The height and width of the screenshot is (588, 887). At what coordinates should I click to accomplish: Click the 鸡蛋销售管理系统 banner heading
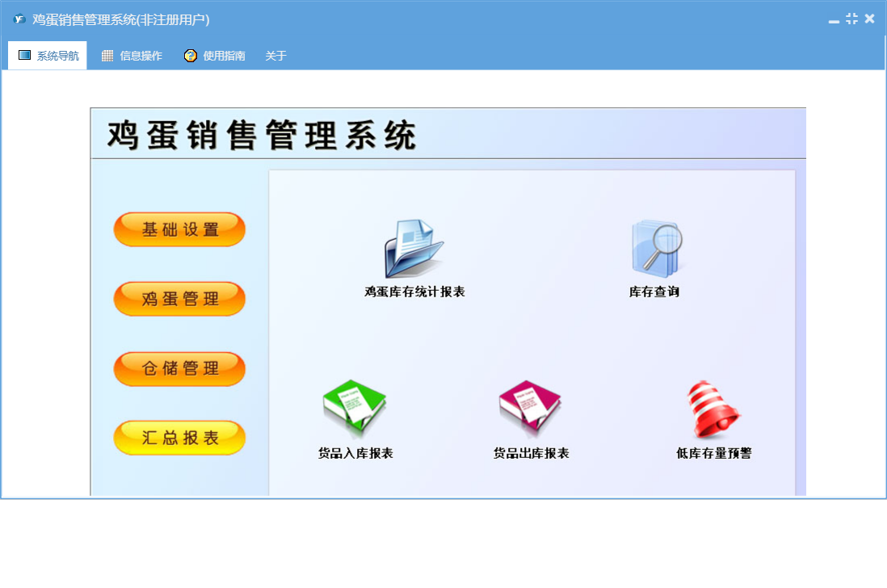pyautogui.click(x=262, y=135)
